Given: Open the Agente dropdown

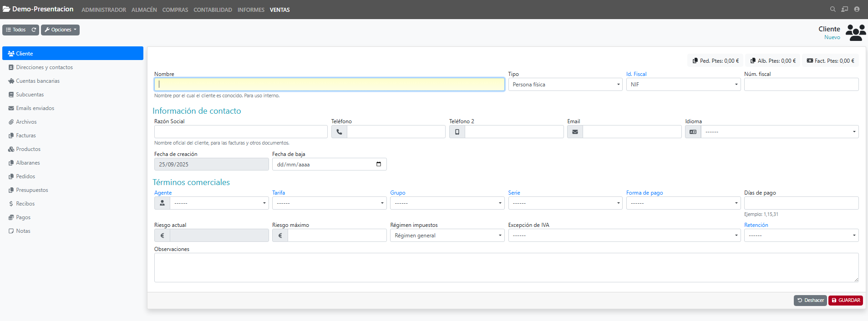Looking at the screenshot, I should click(219, 203).
